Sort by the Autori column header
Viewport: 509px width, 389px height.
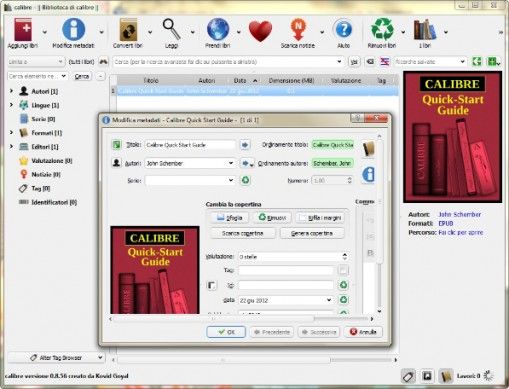click(x=207, y=80)
